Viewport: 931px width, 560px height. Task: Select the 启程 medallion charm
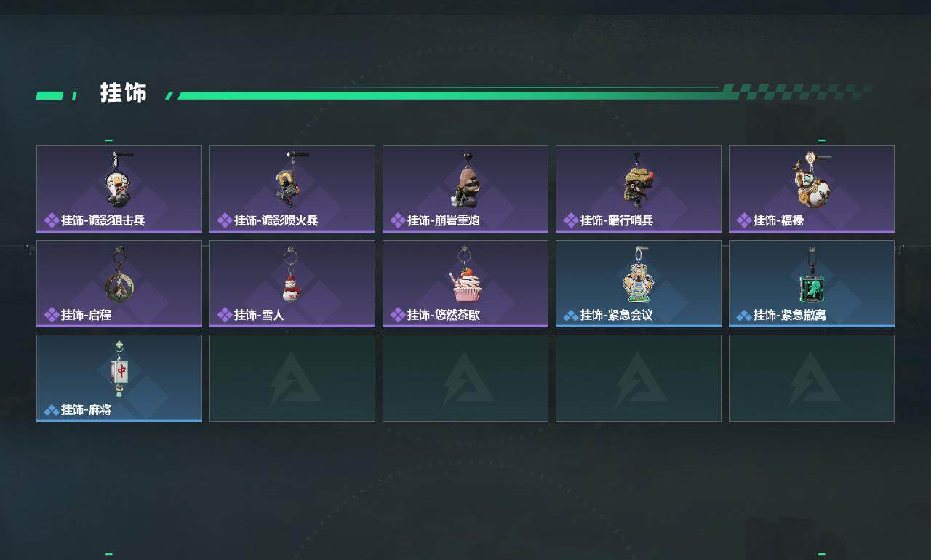[x=119, y=284]
